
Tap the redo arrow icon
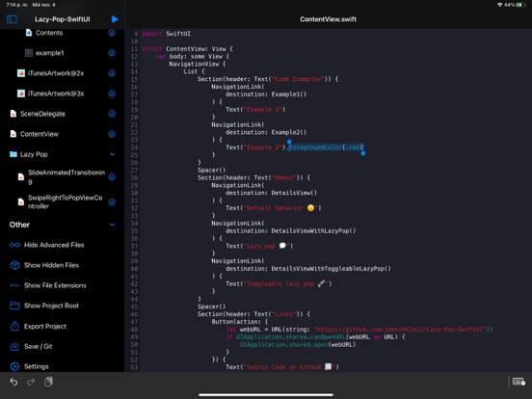click(31, 382)
